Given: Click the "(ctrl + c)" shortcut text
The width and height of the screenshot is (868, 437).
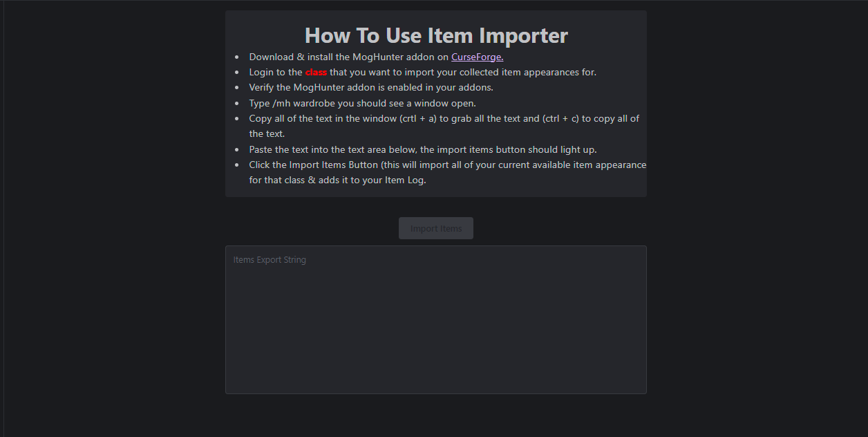Looking at the screenshot, I should (x=560, y=118).
